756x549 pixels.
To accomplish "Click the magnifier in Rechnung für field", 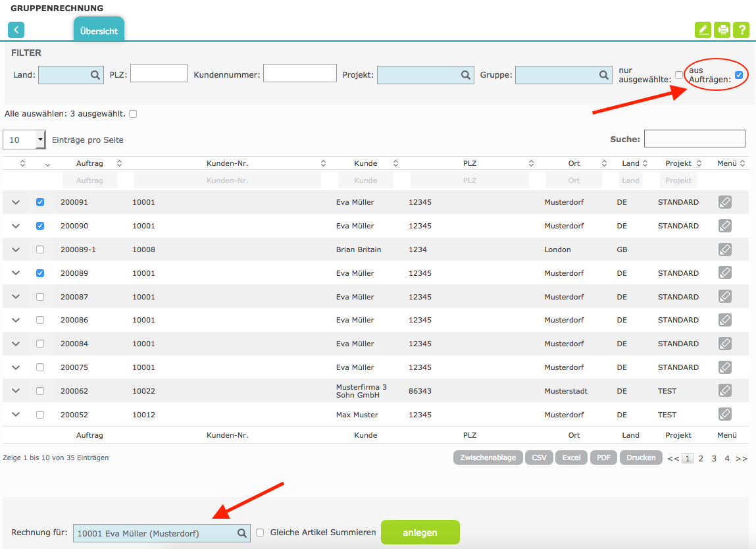I will pos(242,533).
